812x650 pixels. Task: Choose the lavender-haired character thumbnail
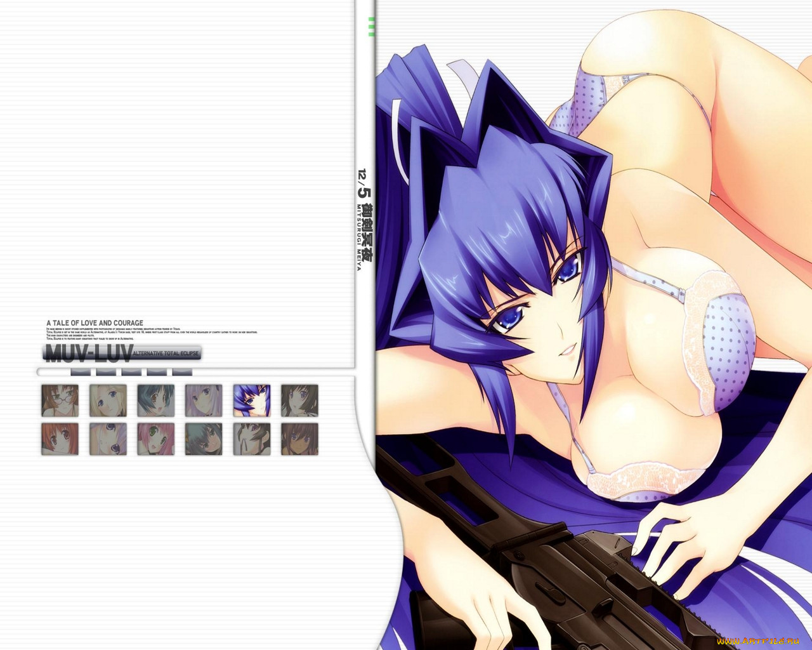(x=204, y=401)
